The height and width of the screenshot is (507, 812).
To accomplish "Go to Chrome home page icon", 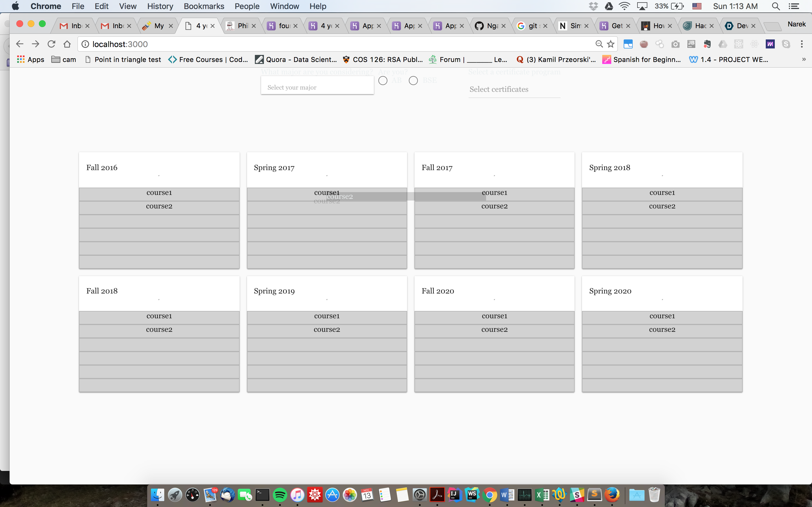I will pyautogui.click(x=67, y=44).
